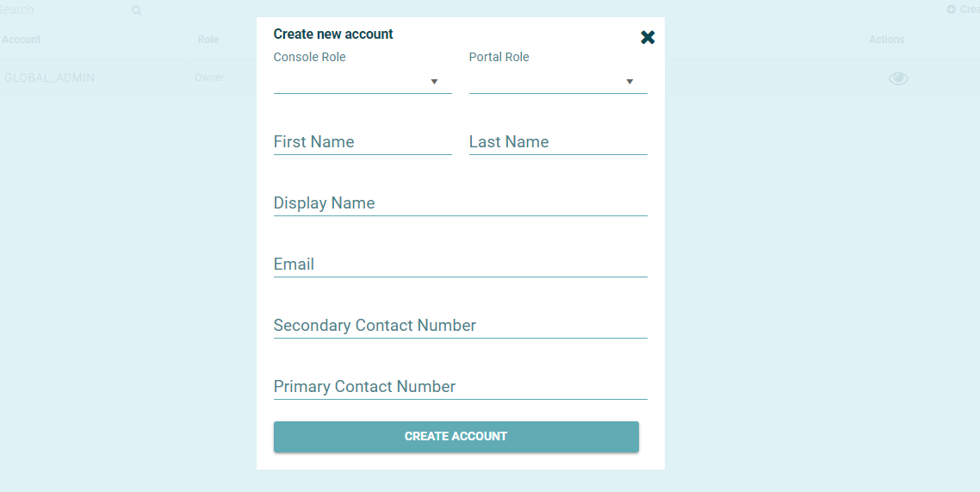Viewport: 980px width, 492px height.
Task: Click into the Display Name field
Action: click(x=460, y=203)
